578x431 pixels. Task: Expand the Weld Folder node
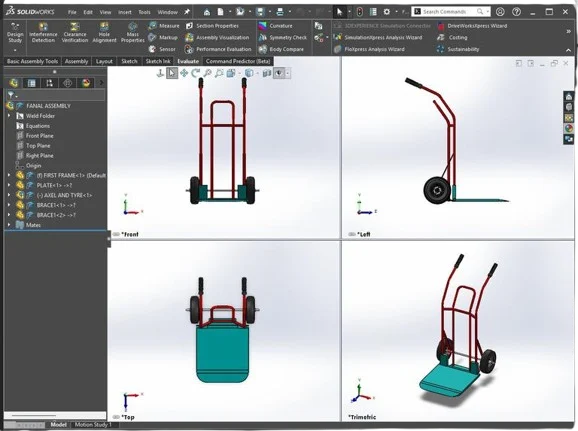point(9,116)
